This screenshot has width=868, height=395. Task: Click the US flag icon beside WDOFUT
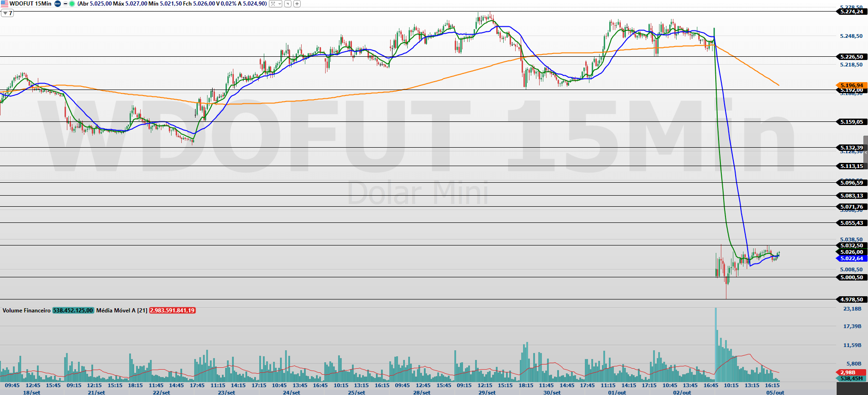4,4
